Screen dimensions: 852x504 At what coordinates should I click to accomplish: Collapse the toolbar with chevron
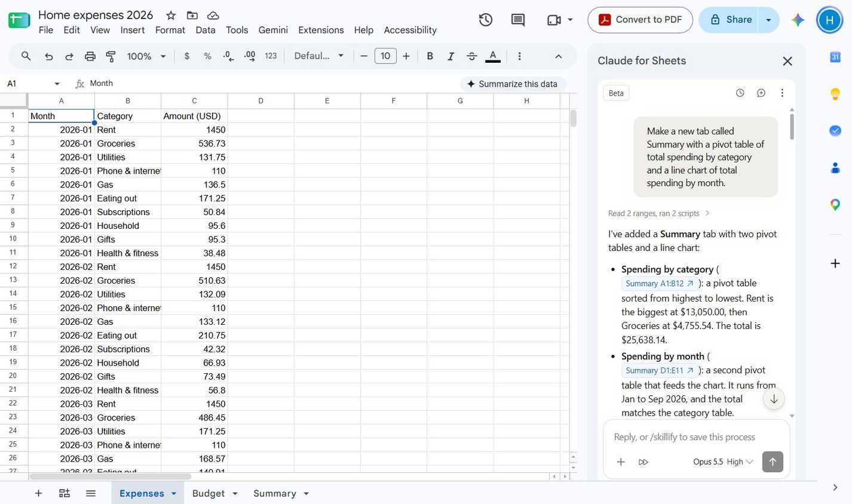point(559,56)
